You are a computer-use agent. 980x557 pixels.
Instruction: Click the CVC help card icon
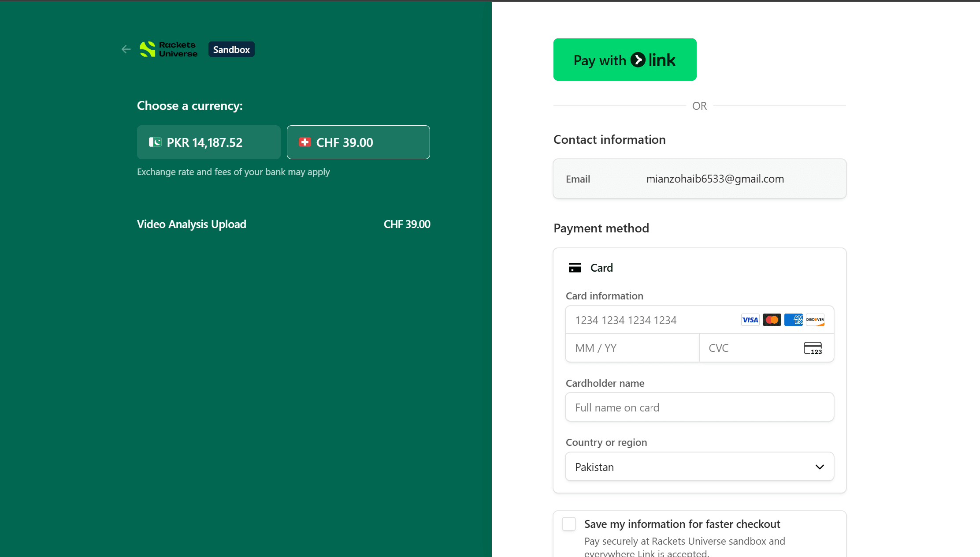coord(813,348)
